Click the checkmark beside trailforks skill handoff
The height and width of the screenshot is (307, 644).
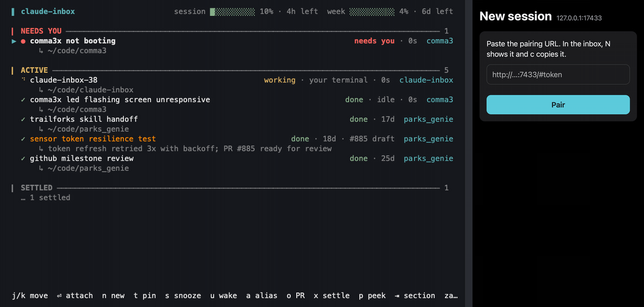[x=23, y=119]
